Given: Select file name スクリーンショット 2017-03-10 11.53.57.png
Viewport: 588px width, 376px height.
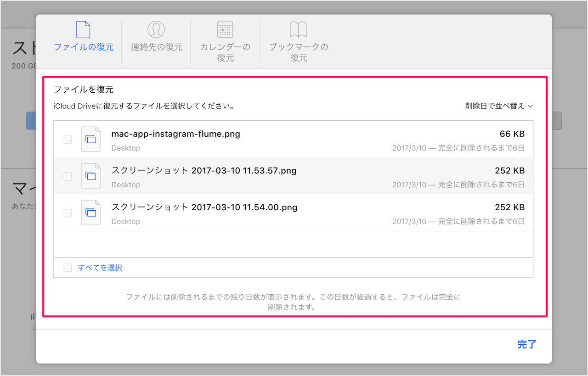Looking at the screenshot, I should 204,171.
